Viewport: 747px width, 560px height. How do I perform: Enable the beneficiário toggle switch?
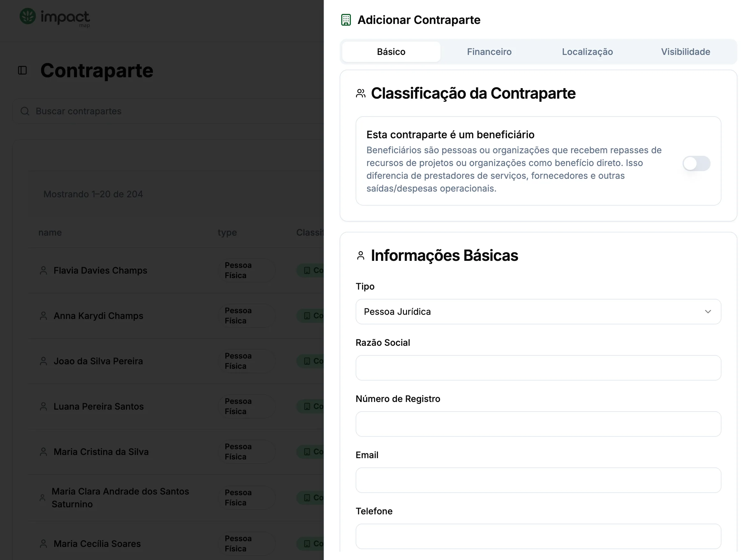[x=696, y=163]
